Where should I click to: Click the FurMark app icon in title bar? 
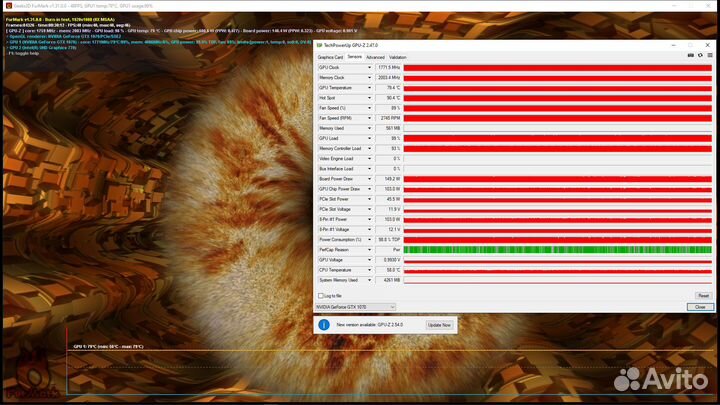click(8, 6)
